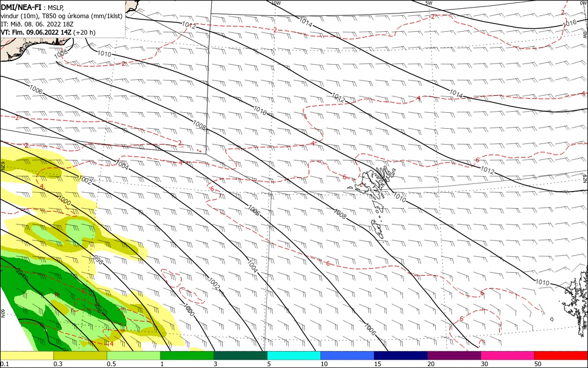Pick the blue 10–15 legend swatch

coord(348,356)
